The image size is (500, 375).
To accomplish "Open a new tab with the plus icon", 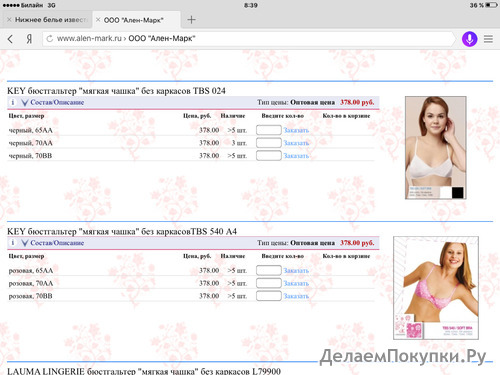I will point(191,20).
